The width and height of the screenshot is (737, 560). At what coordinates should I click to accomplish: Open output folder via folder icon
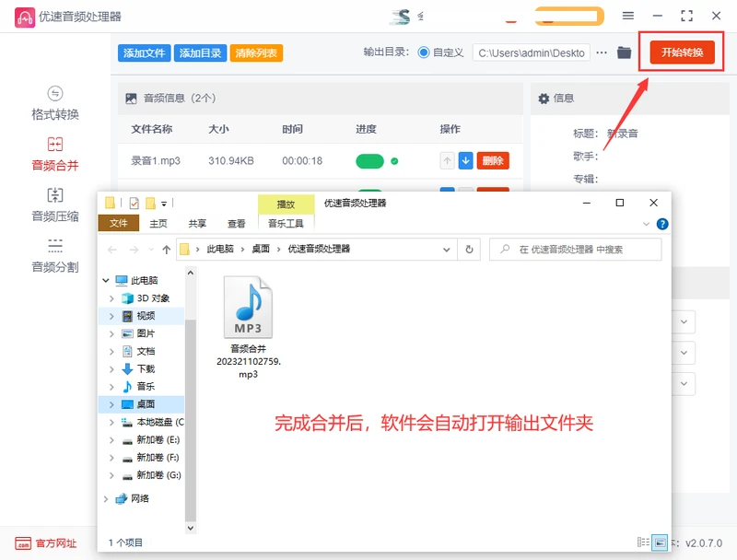[x=625, y=52]
